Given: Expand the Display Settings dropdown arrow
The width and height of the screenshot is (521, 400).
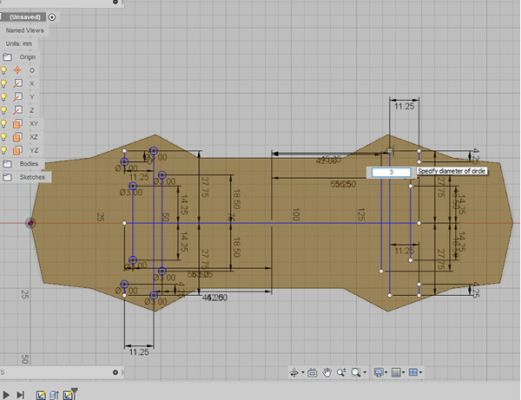Looking at the screenshot, I should pyautogui.click(x=387, y=372).
